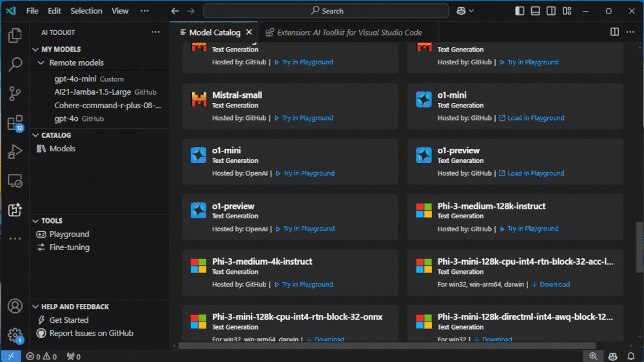Select the AI Toolkit activity bar icon
This screenshot has width=644, height=362.
pyautogui.click(x=14, y=209)
